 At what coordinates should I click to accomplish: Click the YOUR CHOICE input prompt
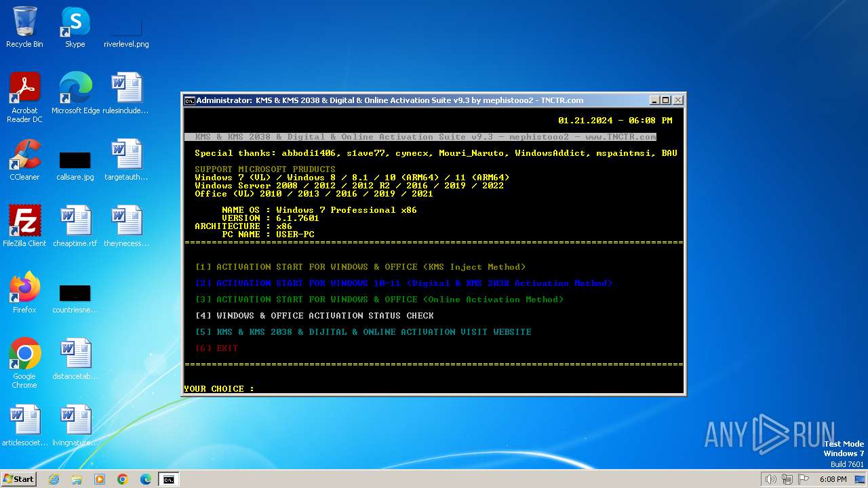click(x=219, y=389)
